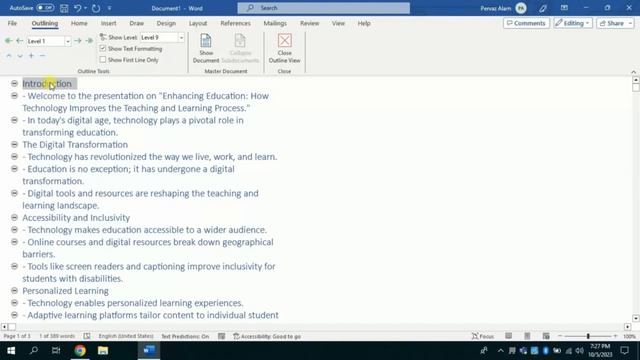640x360 pixels.
Task: Click vertical scrollbar down arrow
Action: [x=636, y=318]
